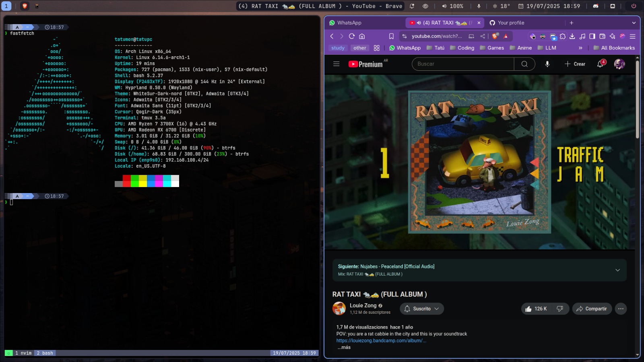Click the youtube.com address bar URL

click(437, 36)
